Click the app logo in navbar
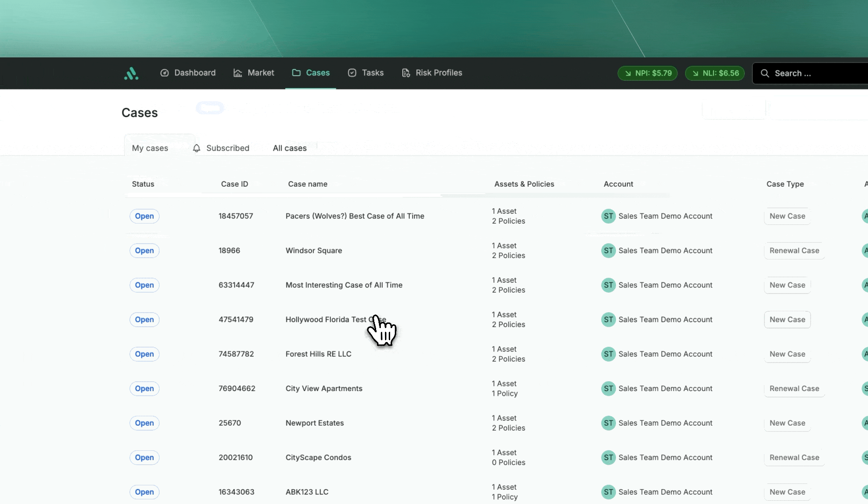This screenshot has width=868, height=504. 131,73
